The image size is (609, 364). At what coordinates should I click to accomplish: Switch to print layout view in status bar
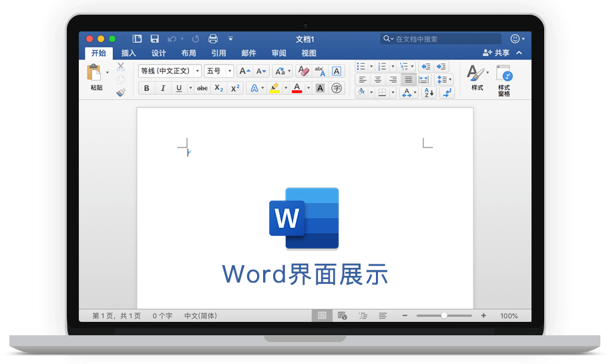point(322,316)
